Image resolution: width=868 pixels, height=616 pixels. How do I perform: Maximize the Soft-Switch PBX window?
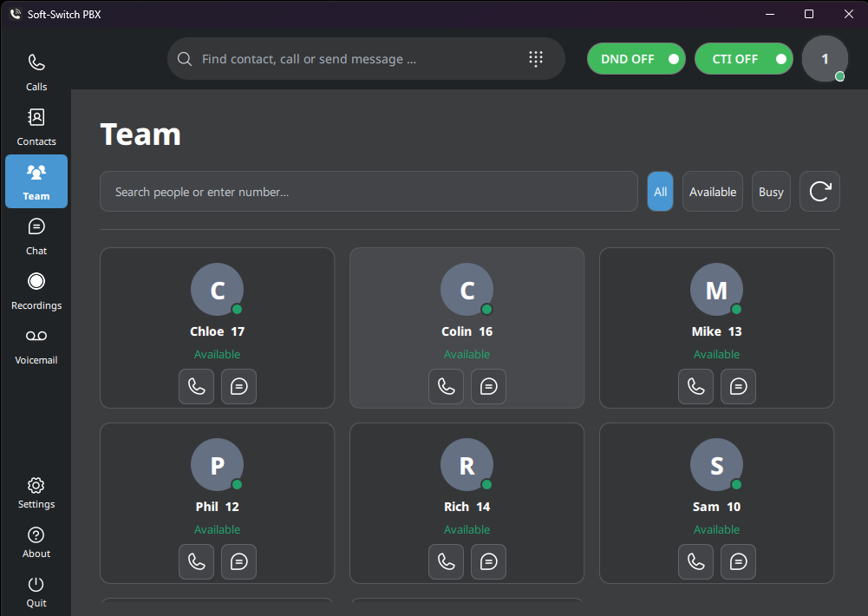[809, 14]
